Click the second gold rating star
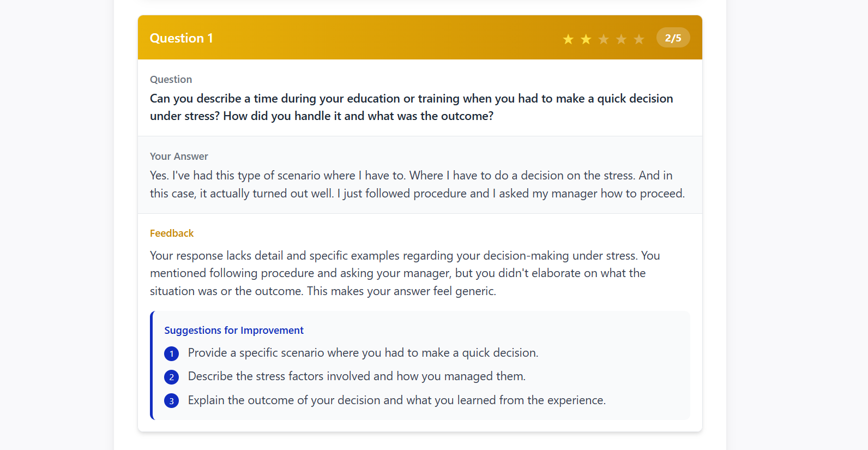Viewport: 868px width, 450px height. click(586, 39)
